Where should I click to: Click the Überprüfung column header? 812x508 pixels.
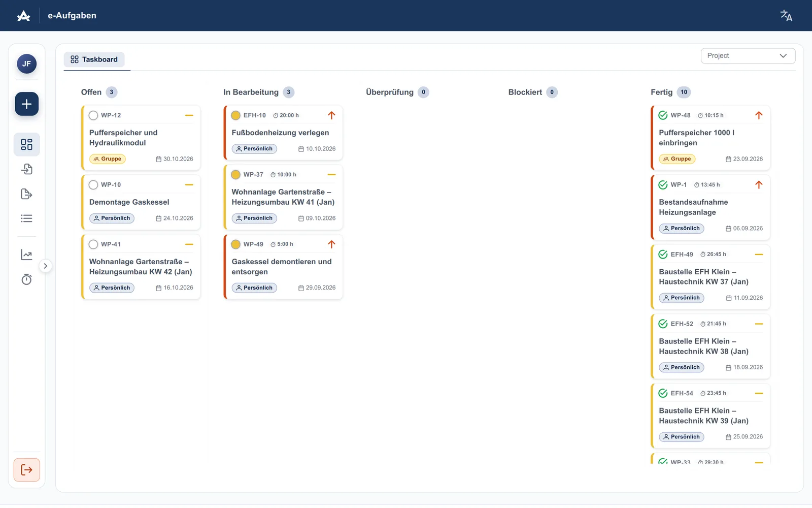pos(390,92)
